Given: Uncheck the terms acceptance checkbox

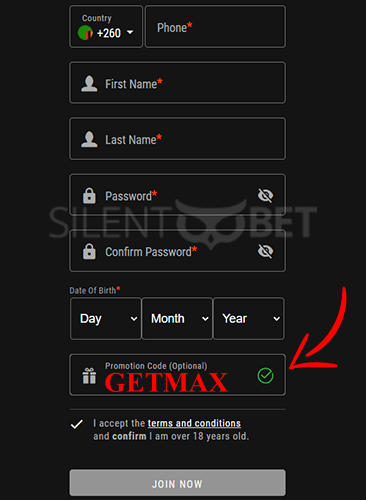Looking at the screenshot, I should tap(77, 424).
